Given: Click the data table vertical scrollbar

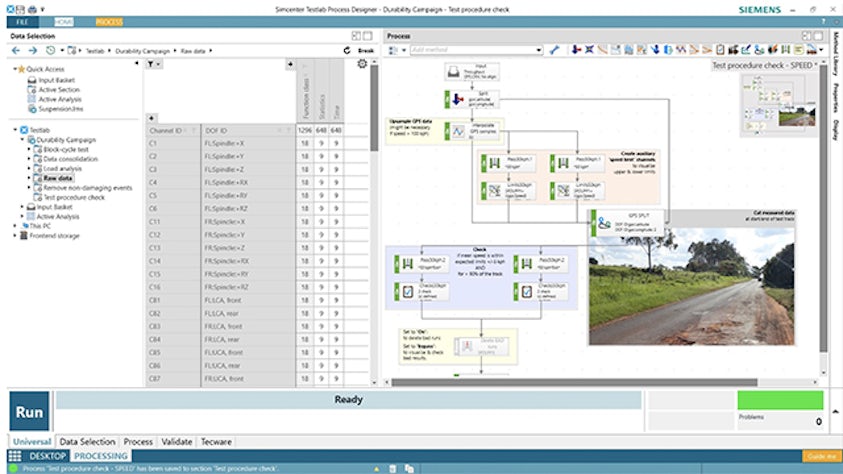Looking at the screenshot, I should (374, 107).
